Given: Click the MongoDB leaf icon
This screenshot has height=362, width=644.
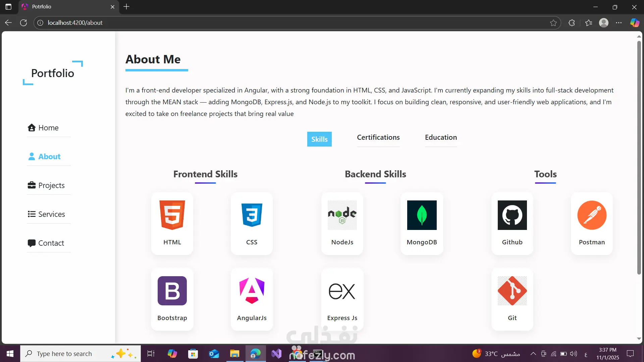Looking at the screenshot, I should tap(422, 215).
